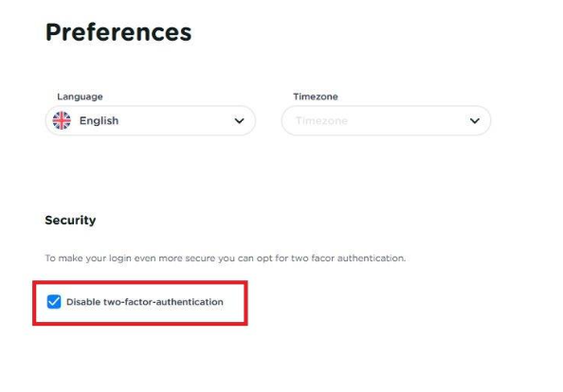Uncheck Disable two-factor-authentication checkbox

pos(54,302)
